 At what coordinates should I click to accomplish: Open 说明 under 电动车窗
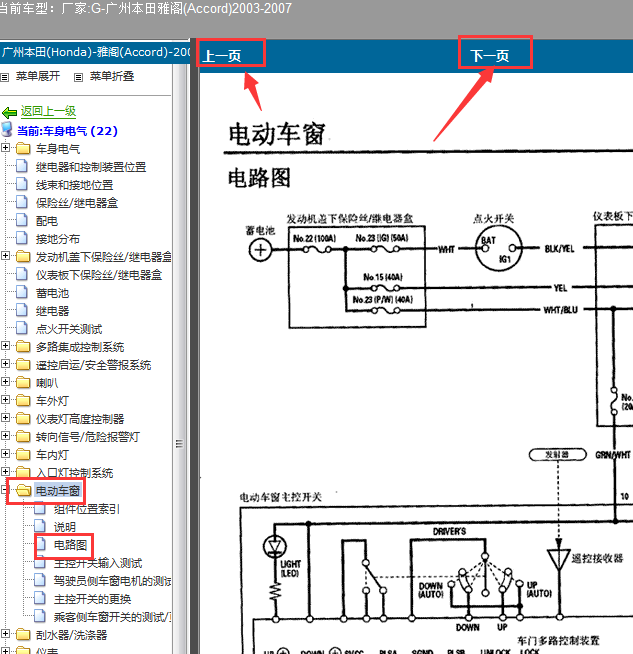pos(65,527)
